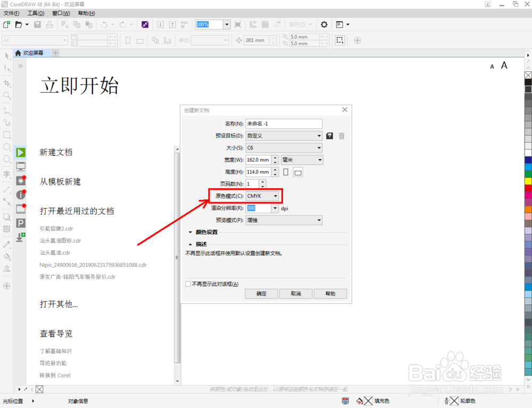
Task: Check 不再显示此对话框 checkbox
Action: (x=188, y=284)
